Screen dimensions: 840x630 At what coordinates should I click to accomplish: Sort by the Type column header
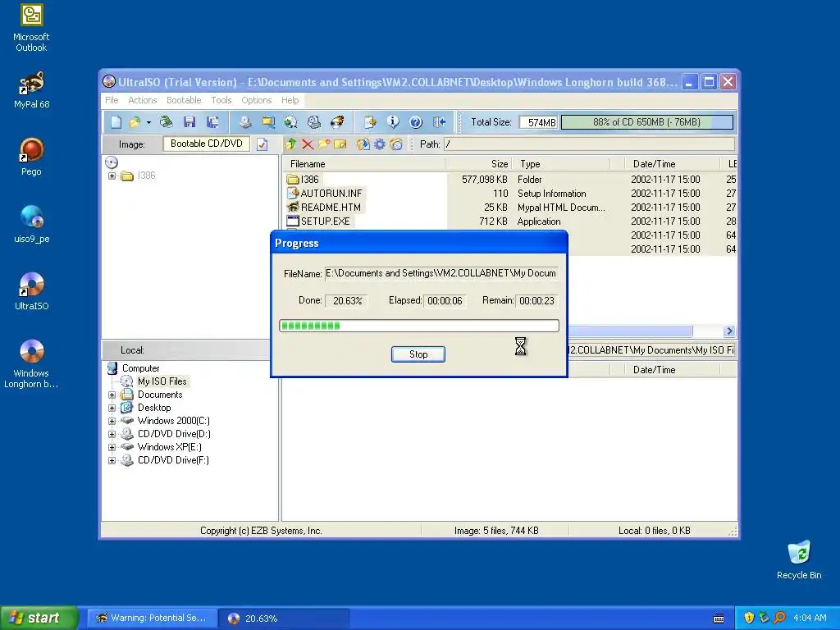[561, 164]
